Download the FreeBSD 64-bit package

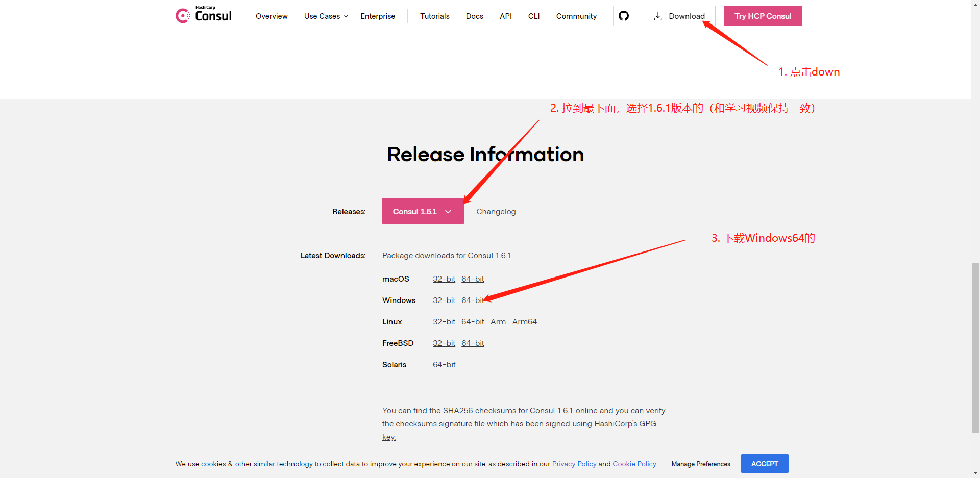[x=473, y=343]
